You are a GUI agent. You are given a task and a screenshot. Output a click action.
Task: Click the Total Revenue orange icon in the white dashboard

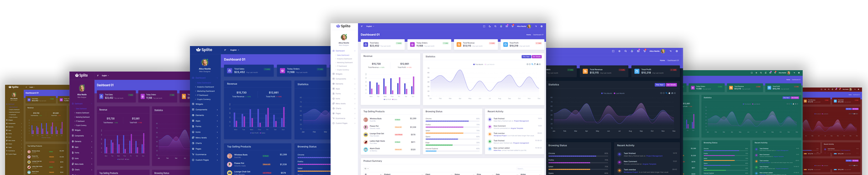pyautogui.click(x=459, y=45)
